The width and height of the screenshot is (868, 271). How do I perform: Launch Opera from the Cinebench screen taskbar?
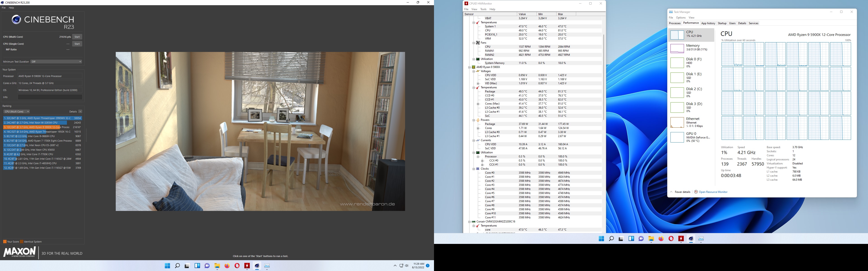[x=237, y=266]
